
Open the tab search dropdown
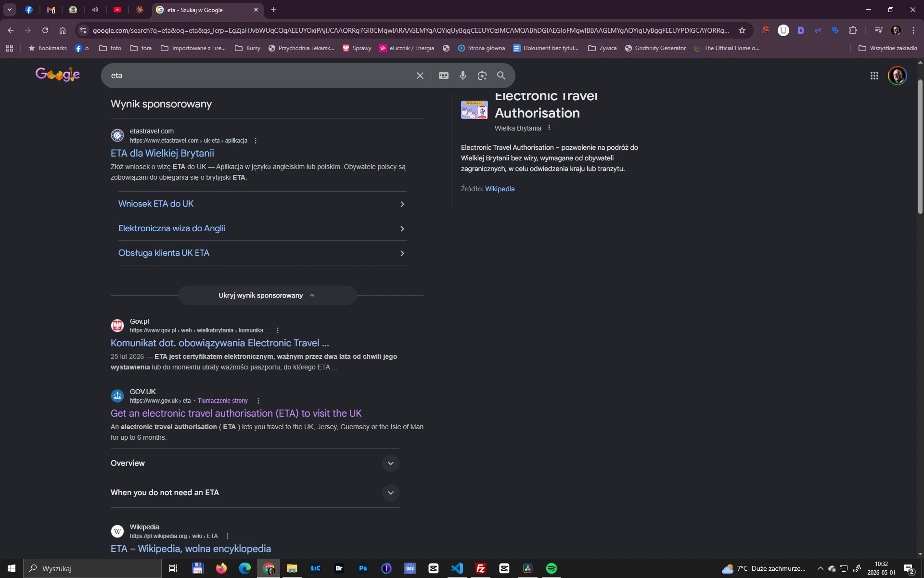coord(10,10)
